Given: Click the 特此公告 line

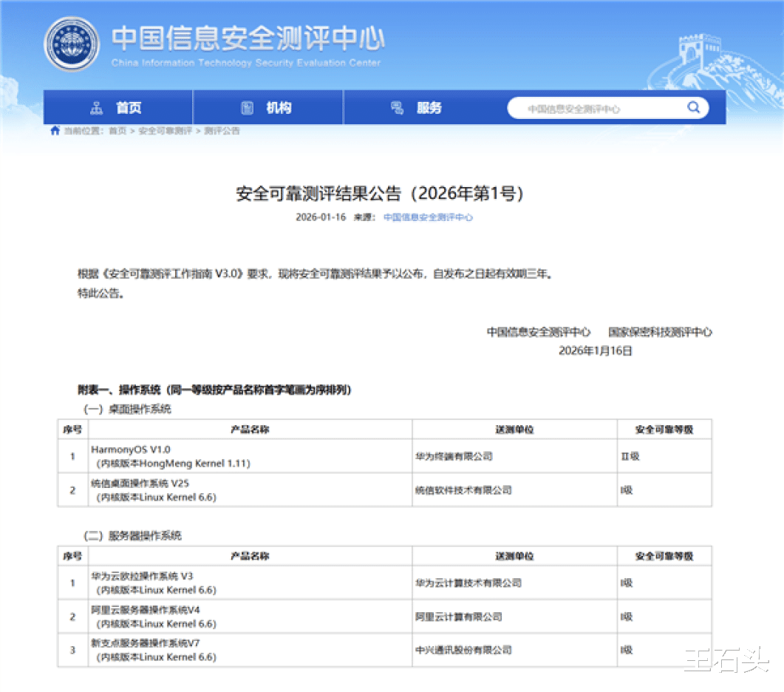Looking at the screenshot, I should [x=100, y=294].
